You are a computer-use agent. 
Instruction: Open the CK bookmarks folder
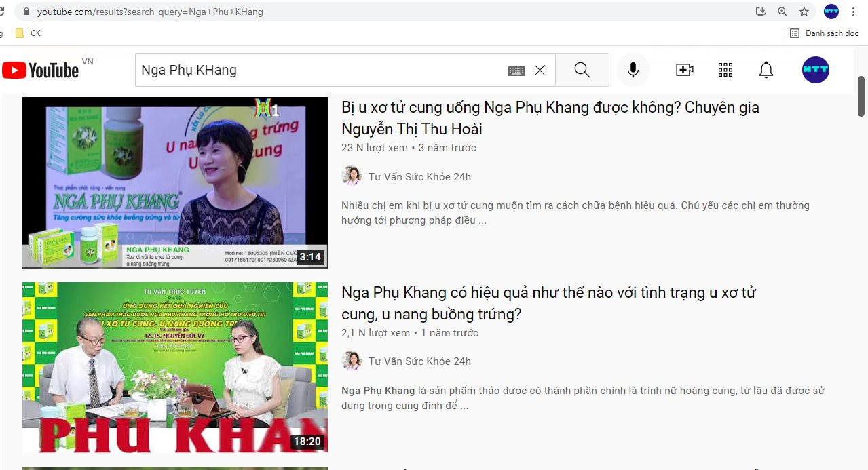[x=28, y=33]
